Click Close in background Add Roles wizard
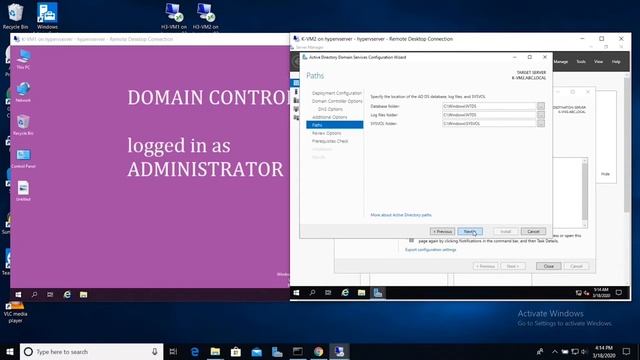 click(549, 266)
